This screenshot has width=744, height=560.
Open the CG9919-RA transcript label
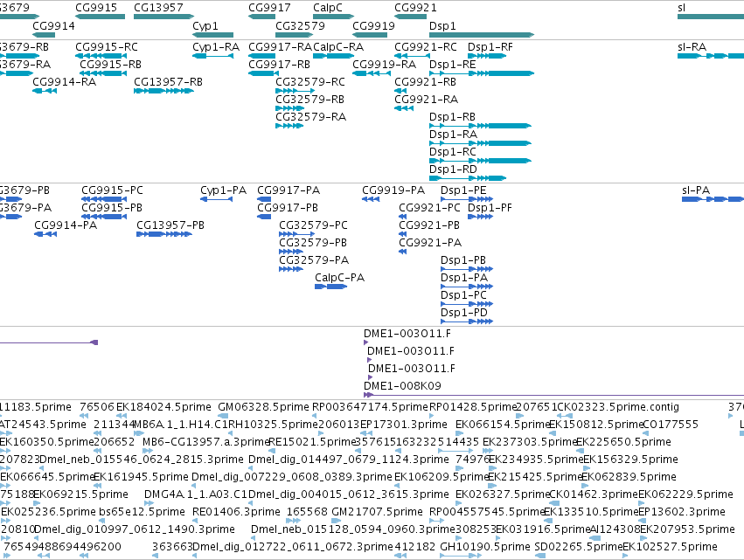click(x=384, y=65)
